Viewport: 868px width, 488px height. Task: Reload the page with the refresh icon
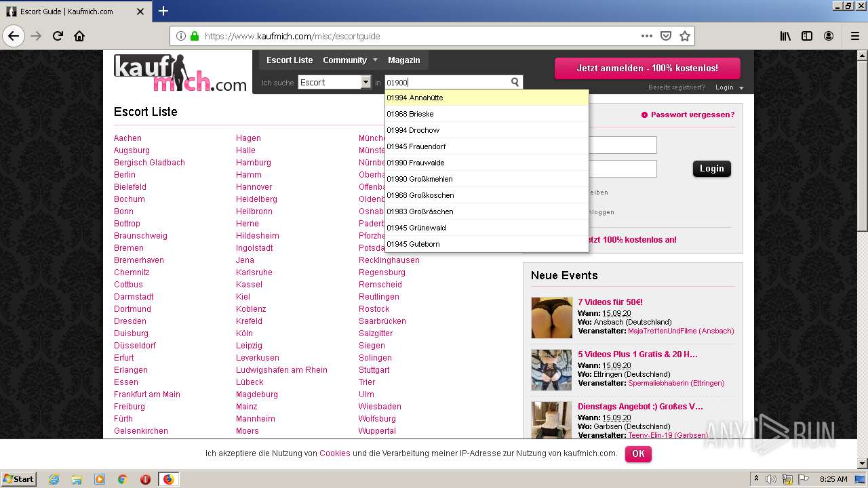58,36
